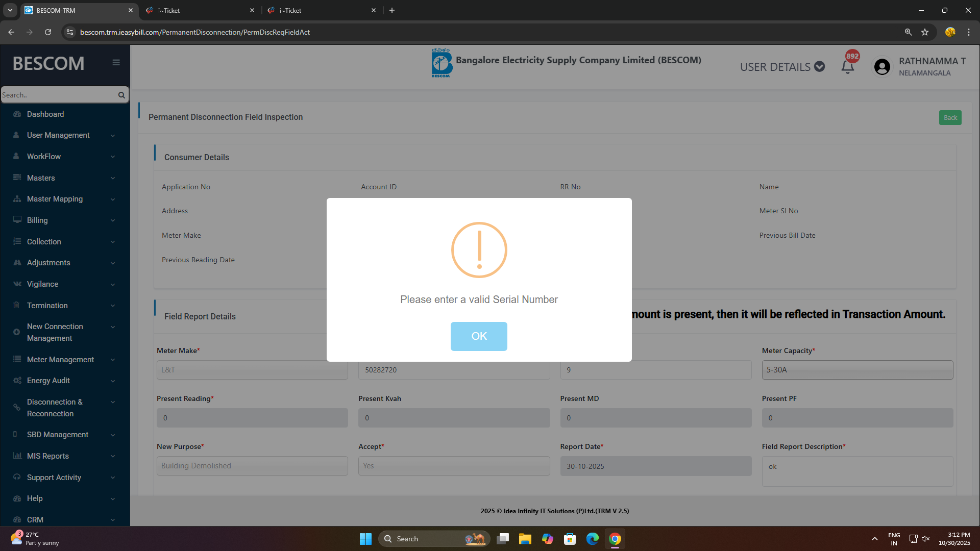Click the hamburger menu icon beside BESCOM
980x551 pixels.
coord(116,62)
